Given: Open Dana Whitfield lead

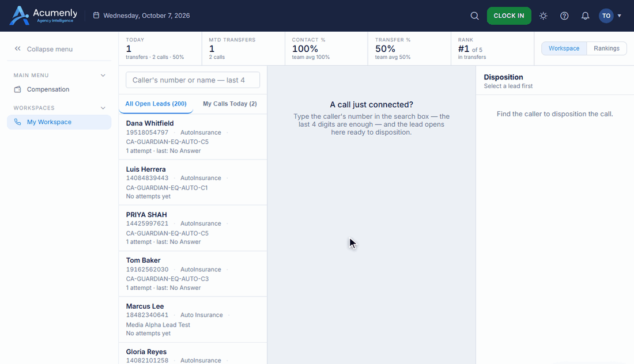Looking at the screenshot, I should [193, 136].
